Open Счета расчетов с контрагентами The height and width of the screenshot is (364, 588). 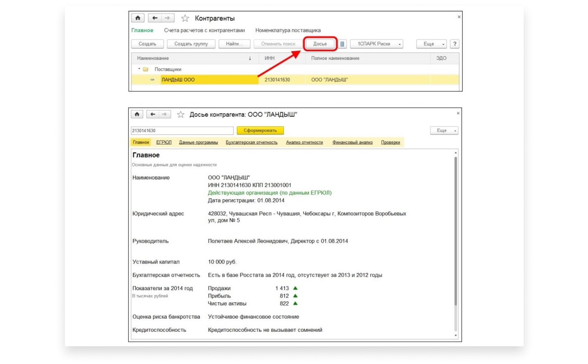[x=204, y=30]
